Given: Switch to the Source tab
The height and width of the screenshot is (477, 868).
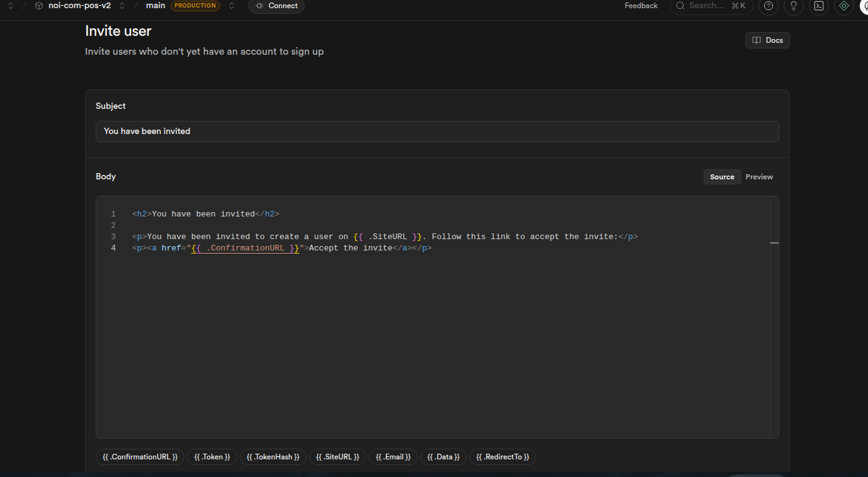Looking at the screenshot, I should (x=722, y=177).
